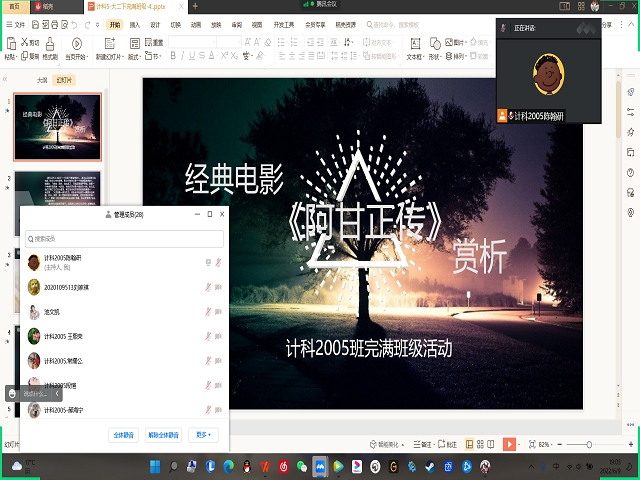
Task: Switch to the 开发工具 ribbon tab
Action: click(284, 25)
